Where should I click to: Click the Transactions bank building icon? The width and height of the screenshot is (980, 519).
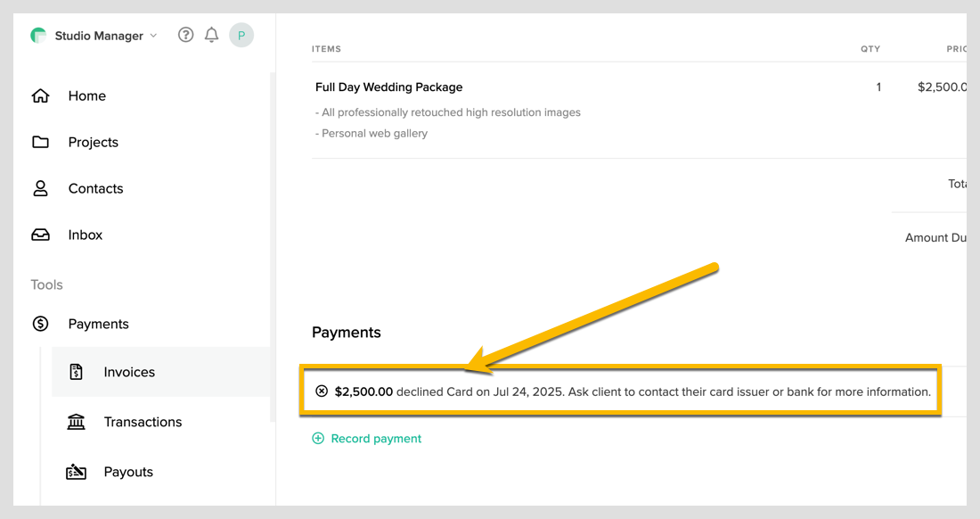[77, 422]
